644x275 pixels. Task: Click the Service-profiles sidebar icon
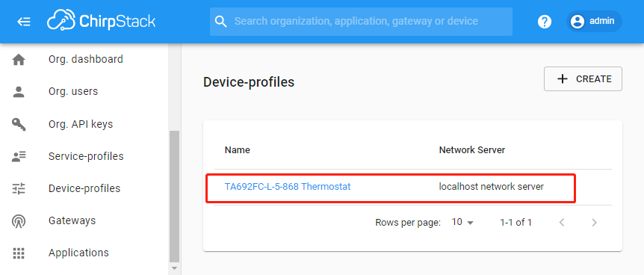click(x=19, y=156)
